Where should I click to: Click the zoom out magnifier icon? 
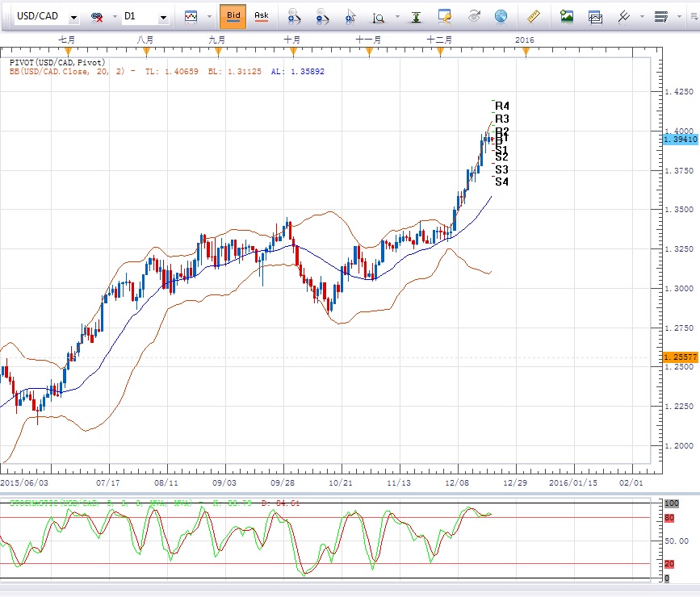[321, 16]
